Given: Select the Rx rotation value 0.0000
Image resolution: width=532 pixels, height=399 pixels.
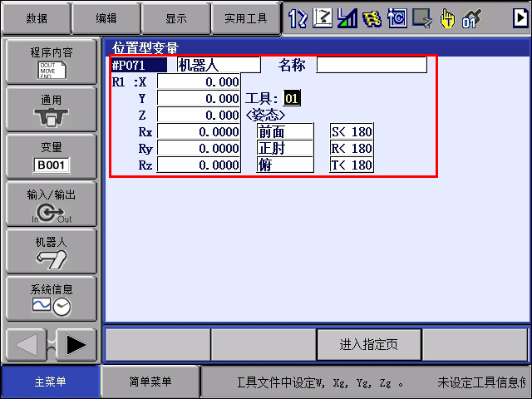Looking at the screenshot, I should [x=199, y=131].
